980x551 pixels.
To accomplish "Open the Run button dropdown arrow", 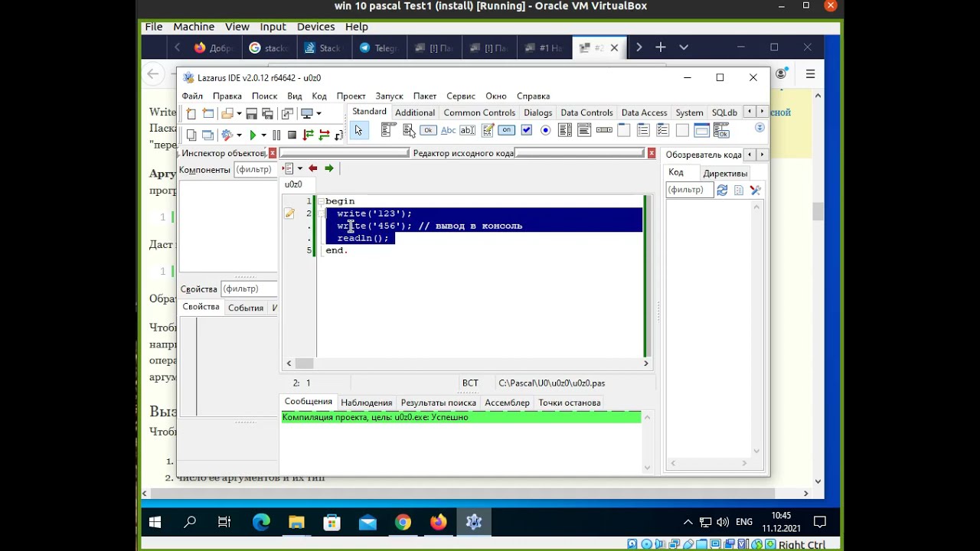I will pos(263,135).
